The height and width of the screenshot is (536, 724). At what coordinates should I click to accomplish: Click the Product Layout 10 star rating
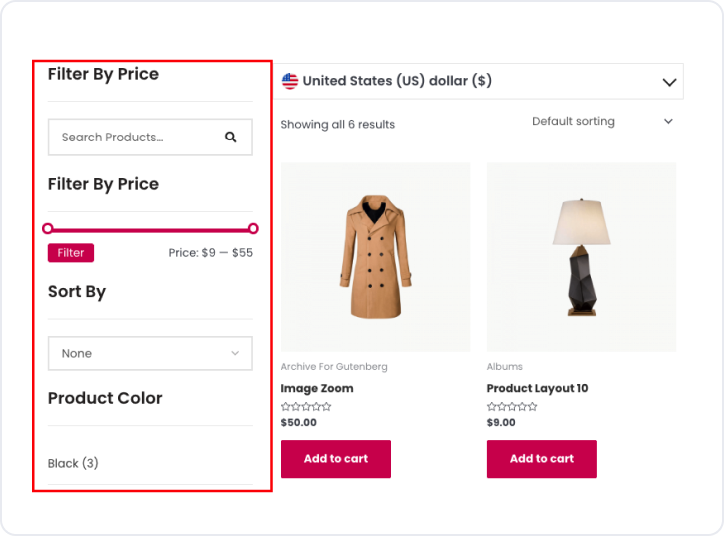512,407
